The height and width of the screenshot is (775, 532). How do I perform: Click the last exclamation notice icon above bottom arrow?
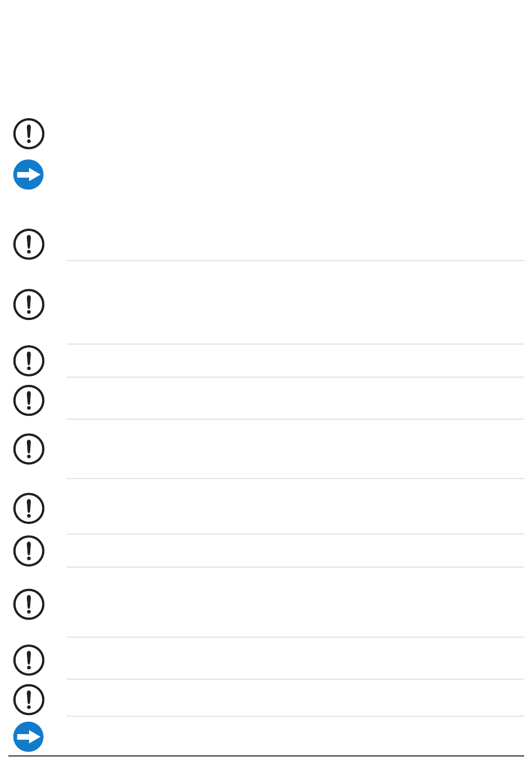click(x=29, y=699)
